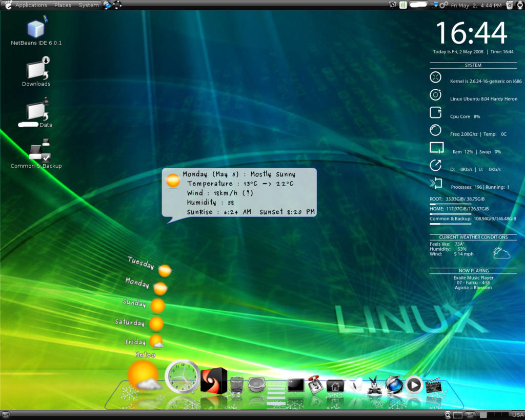This screenshot has height=420, width=525.
Task: Click the show desktop button in bottom panel
Action: [x=5, y=415]
